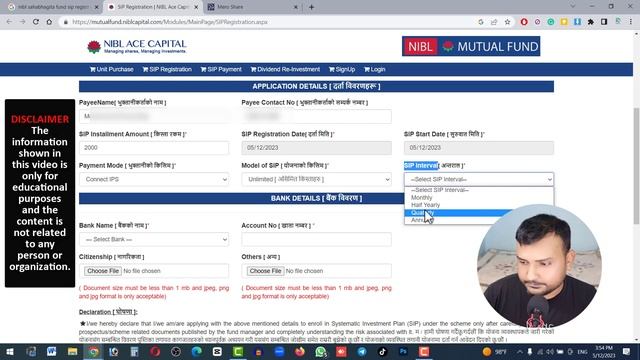
Task: Open Dividend Re-Investment in the navigation bar
Action: 285,69
